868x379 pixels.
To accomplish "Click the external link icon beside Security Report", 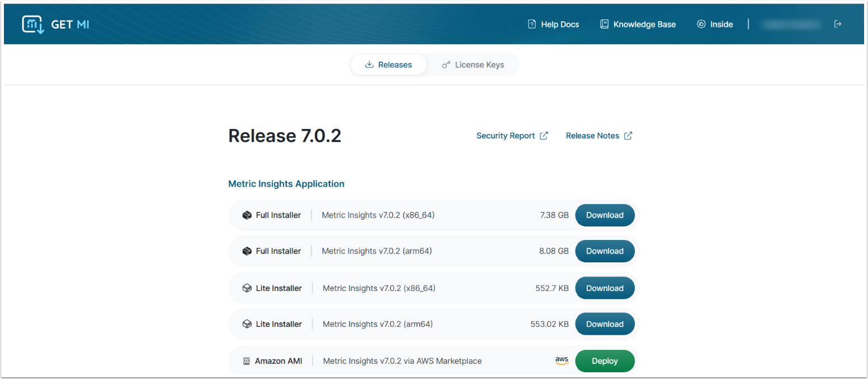I will pos(544,136).
